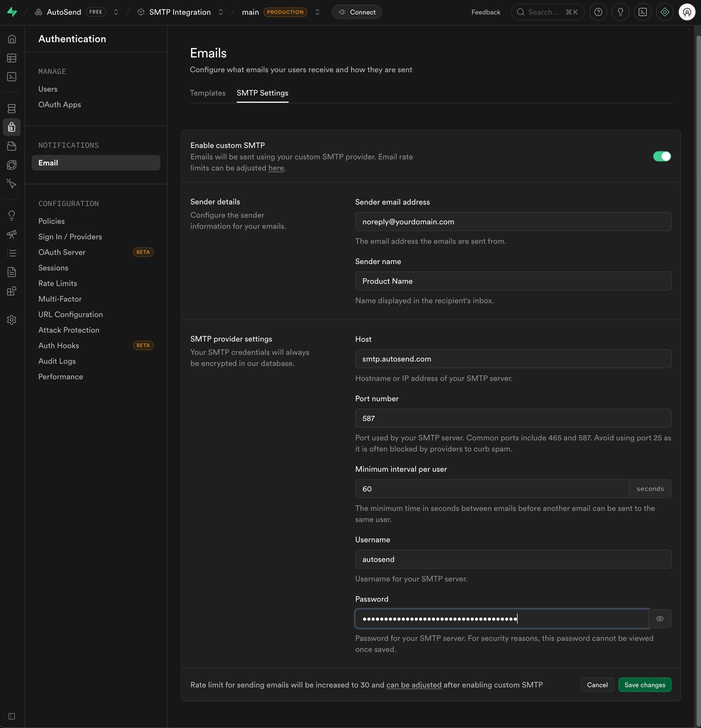The height and width of the screenshot is (728, 701).
Task: Open the Table Editor sidebar icon
Action: 11,58
